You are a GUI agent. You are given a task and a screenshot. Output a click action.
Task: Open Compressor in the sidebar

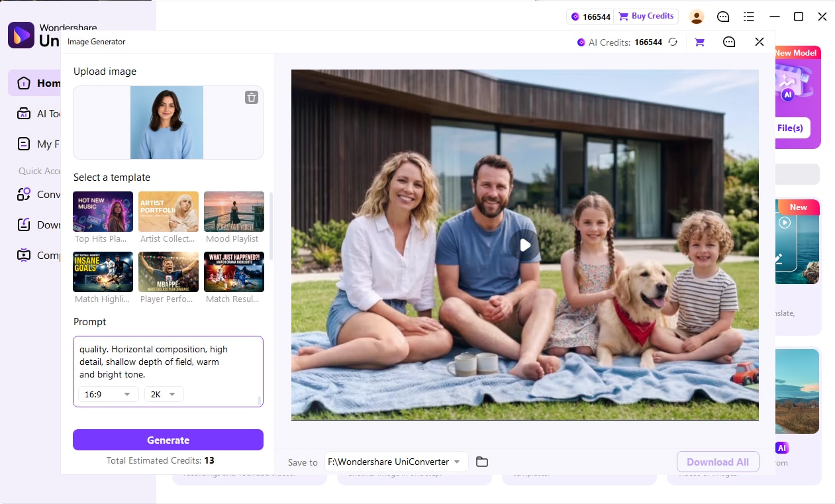39,255
